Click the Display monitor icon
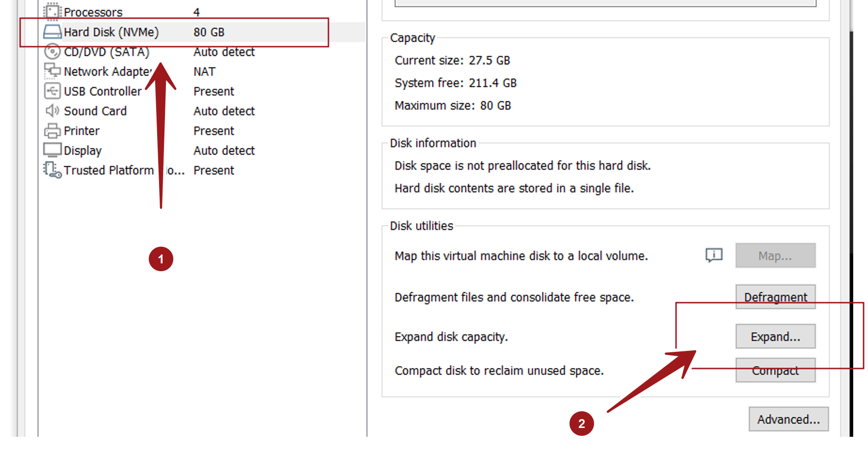This screenshot has height=454, width=868. pyautogui.click(x=52, y=150)
